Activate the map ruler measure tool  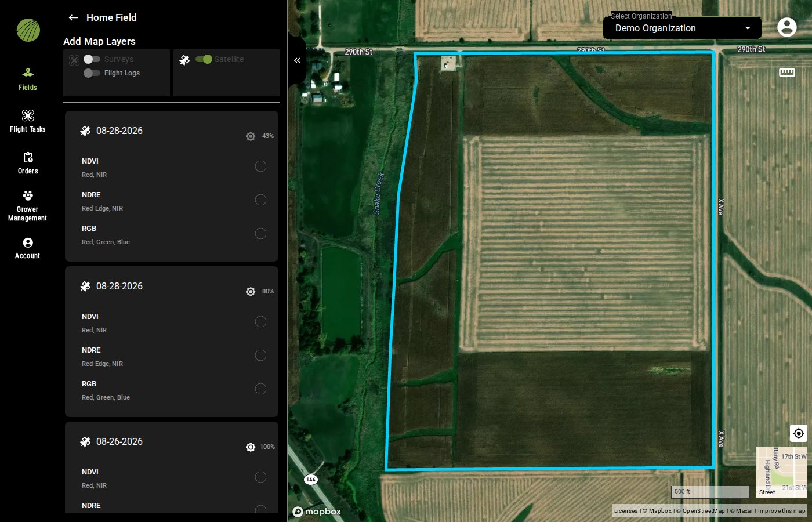[x=787, y=72]
